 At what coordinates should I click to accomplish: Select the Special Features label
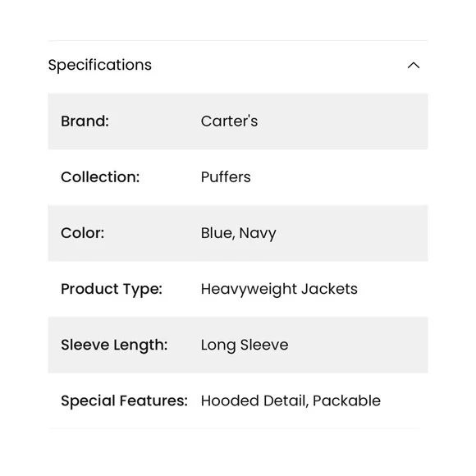(124, 400)
